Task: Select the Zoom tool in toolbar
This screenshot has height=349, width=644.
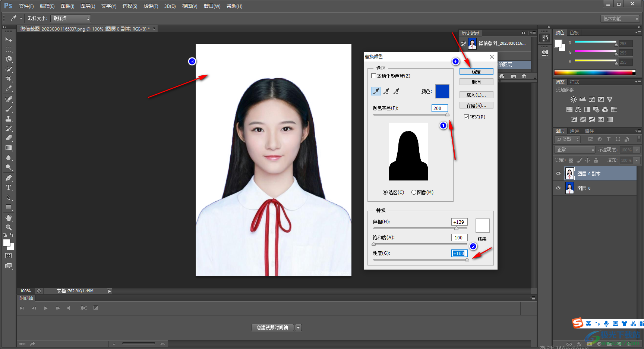Action: (x=9, y=227)
